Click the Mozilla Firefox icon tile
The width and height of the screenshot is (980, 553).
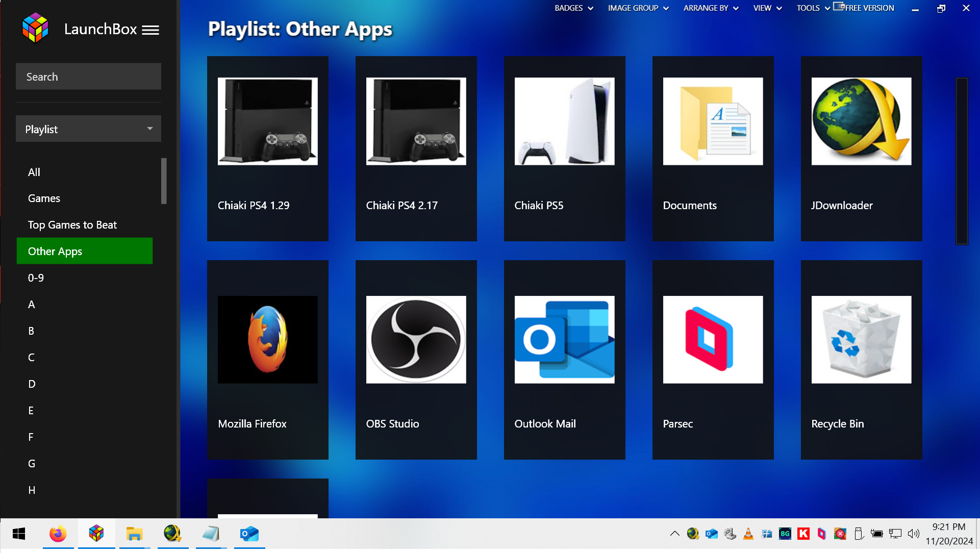(x=267, y=340)
